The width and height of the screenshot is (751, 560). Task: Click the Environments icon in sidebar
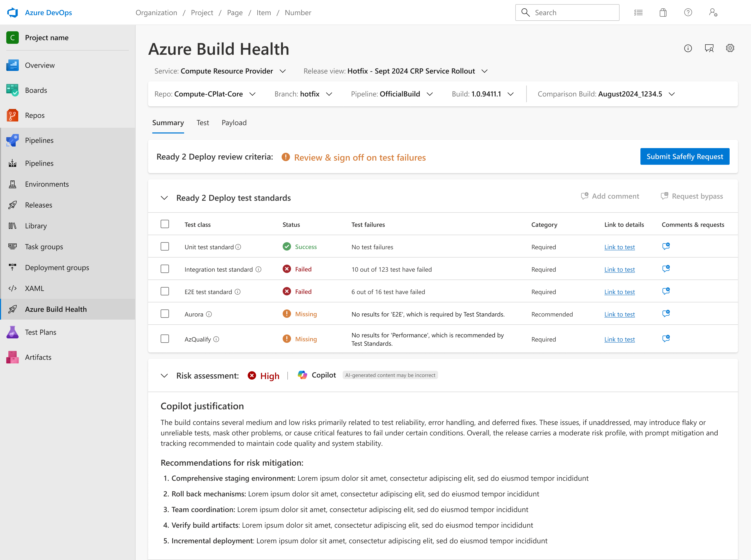click(13, 184)
